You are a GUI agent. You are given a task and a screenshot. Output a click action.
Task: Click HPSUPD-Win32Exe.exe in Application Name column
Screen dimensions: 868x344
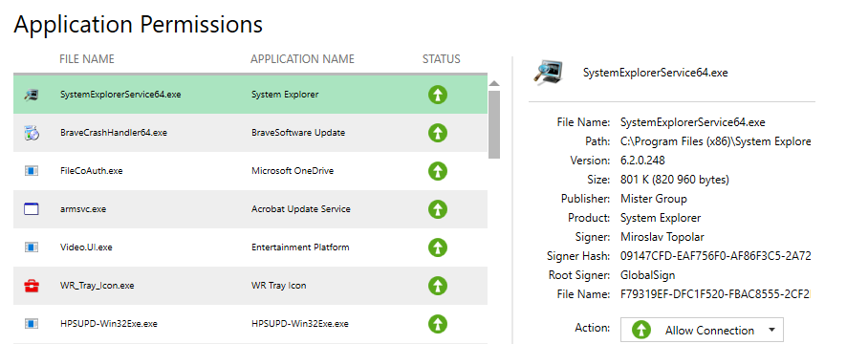pyautogui.click(x=300, y=324)
